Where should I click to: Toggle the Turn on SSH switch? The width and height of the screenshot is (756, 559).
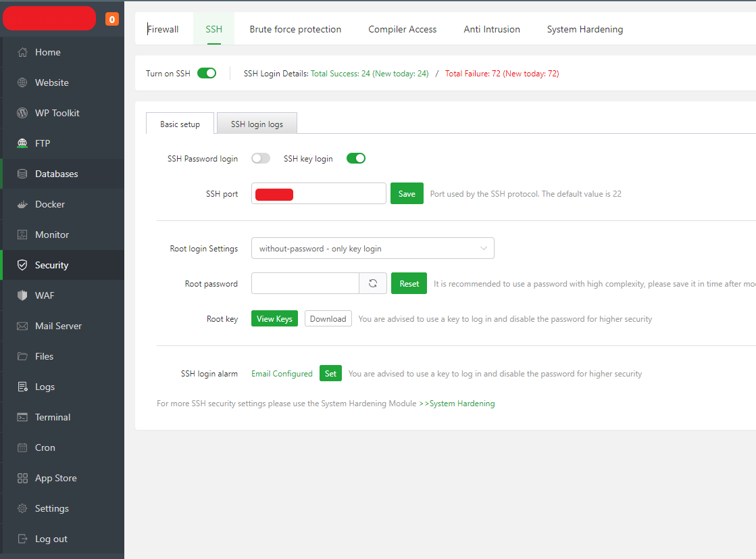207,73
